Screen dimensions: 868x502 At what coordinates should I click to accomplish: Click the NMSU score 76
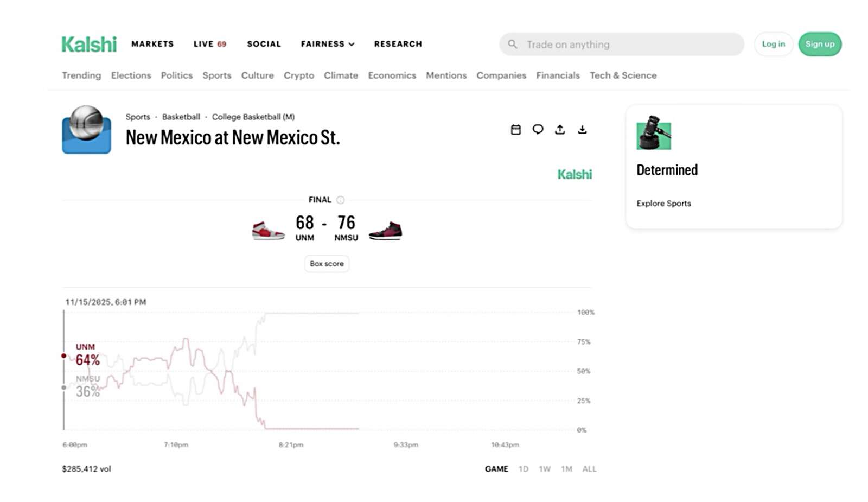(346, 223)
